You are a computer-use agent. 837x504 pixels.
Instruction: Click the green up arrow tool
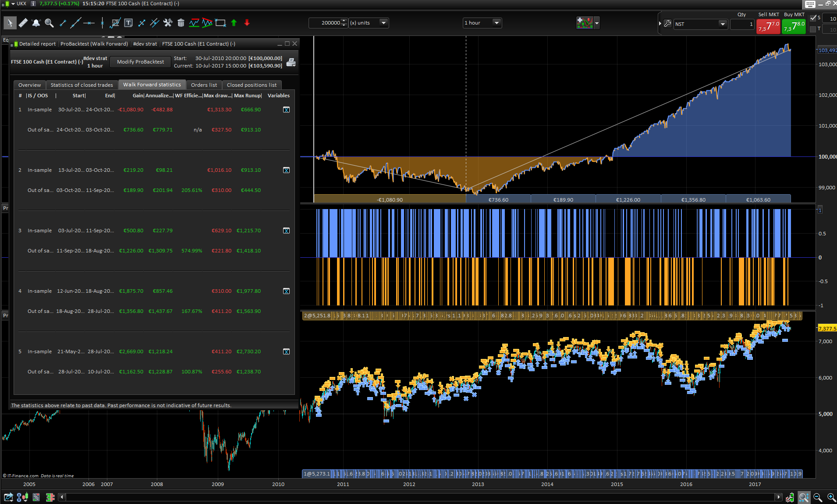[234, 23]
